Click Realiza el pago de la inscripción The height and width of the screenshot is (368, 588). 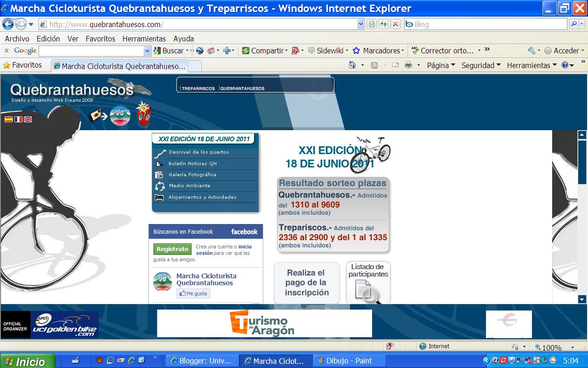coord(307,283)
